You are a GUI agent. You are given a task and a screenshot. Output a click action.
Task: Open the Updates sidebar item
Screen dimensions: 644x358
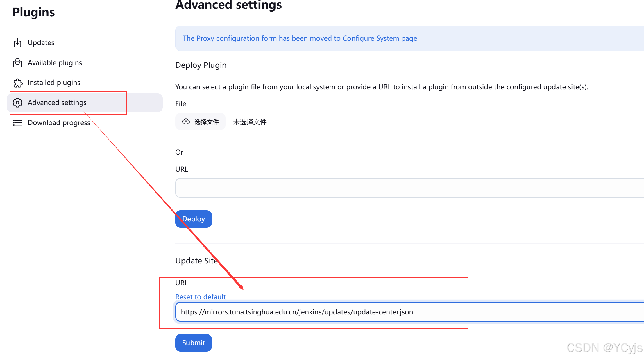[x=85, y=43]
